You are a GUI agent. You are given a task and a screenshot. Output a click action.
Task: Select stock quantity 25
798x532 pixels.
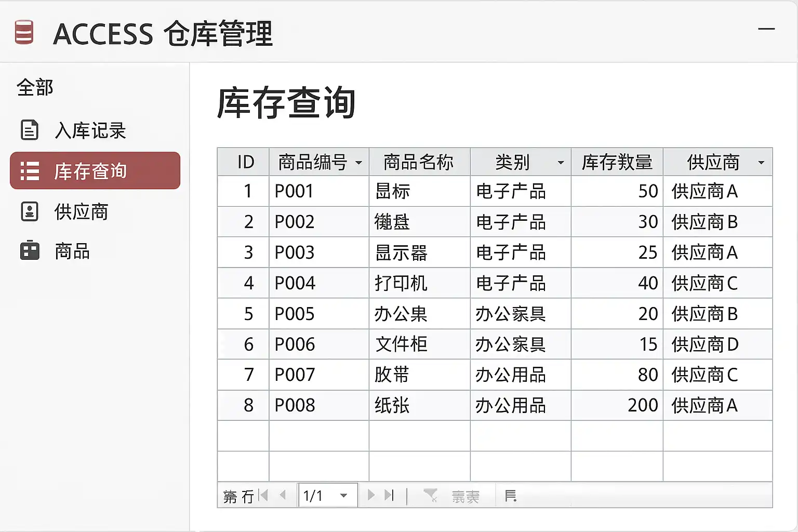[x=648, y=252]
